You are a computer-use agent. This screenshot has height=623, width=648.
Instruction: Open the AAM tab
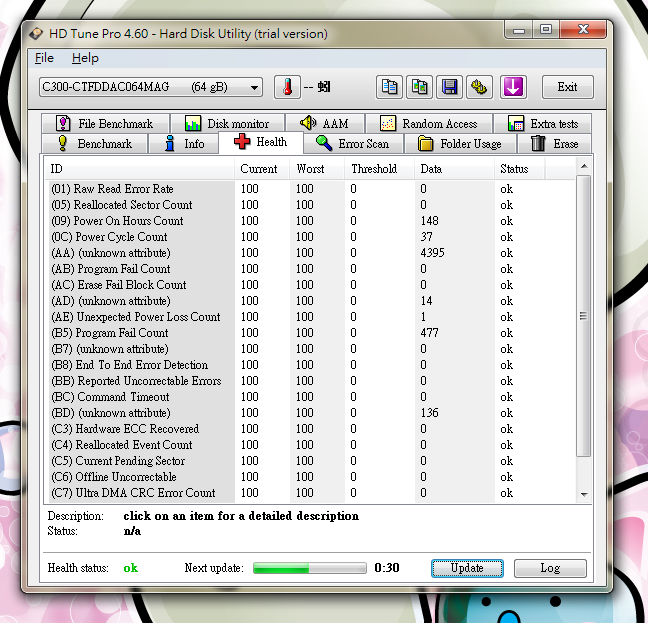[325, 124]
